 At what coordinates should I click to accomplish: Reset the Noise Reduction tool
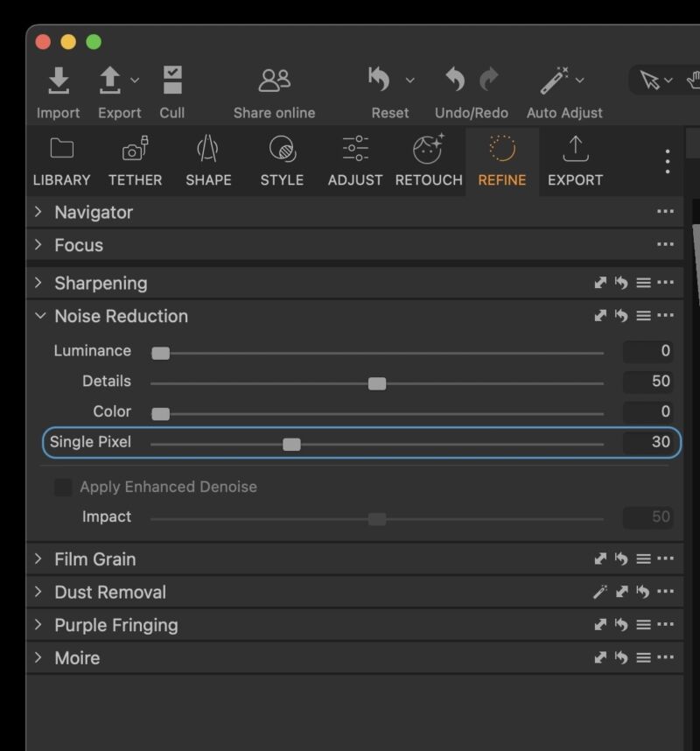(x=621, y=316)
